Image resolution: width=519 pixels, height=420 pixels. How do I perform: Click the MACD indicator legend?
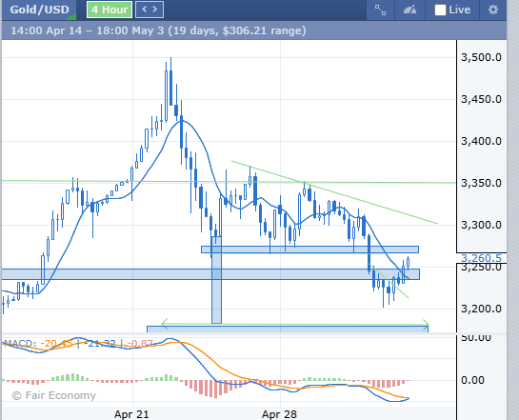point(79,343)
